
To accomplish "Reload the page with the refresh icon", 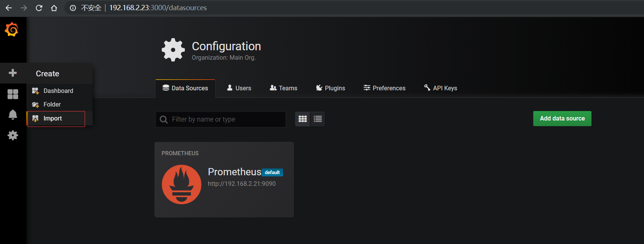I will click(39, 8).
